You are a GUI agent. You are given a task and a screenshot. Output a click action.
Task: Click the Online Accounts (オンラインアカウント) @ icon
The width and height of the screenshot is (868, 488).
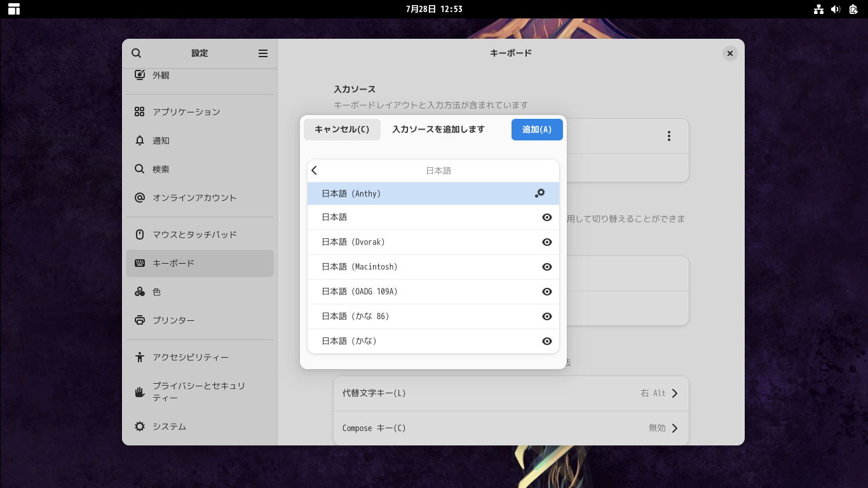[x=140, y=198]
